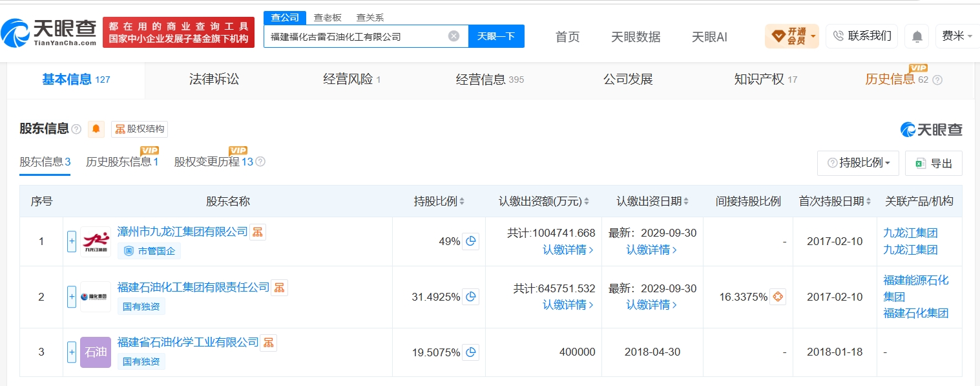Expand row 1 shareholder with plus button
This screenshot has width=980, height=386.
click(72, 241)
